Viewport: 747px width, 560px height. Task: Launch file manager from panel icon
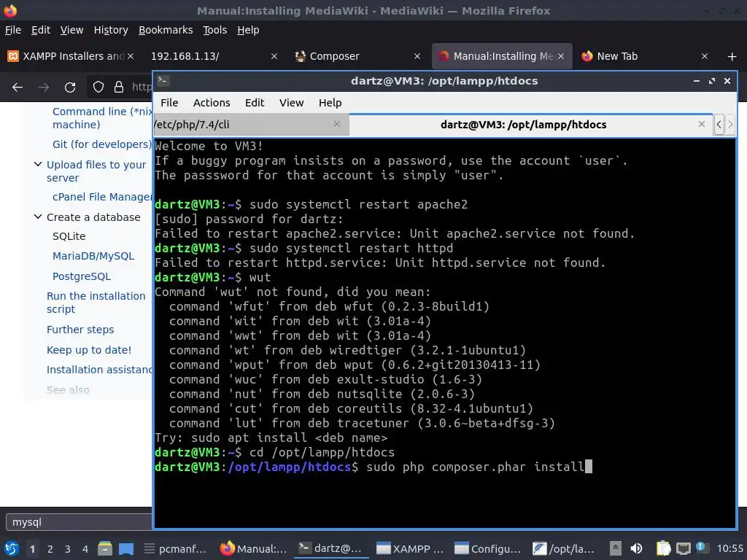tap(105, 548)
